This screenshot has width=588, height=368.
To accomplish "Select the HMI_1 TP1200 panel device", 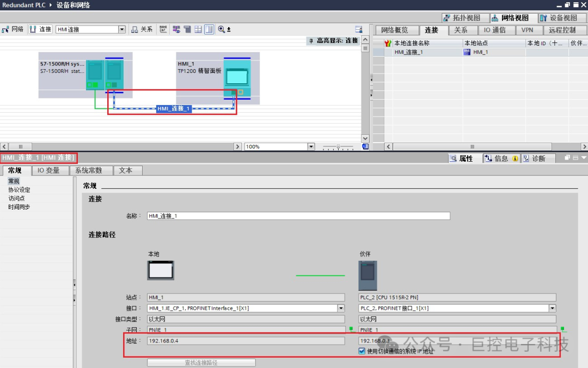I will coord(237,78).
